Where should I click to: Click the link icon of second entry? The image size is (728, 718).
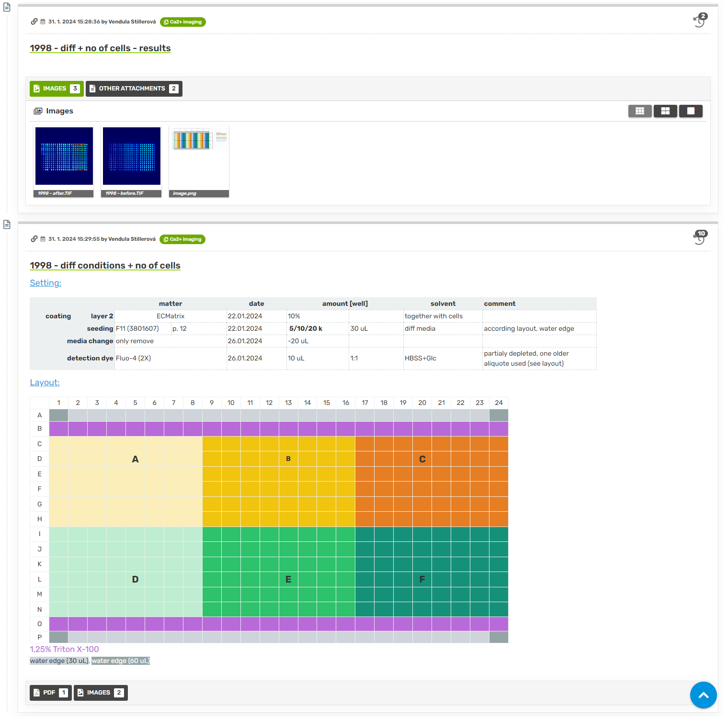click(34, 239)
